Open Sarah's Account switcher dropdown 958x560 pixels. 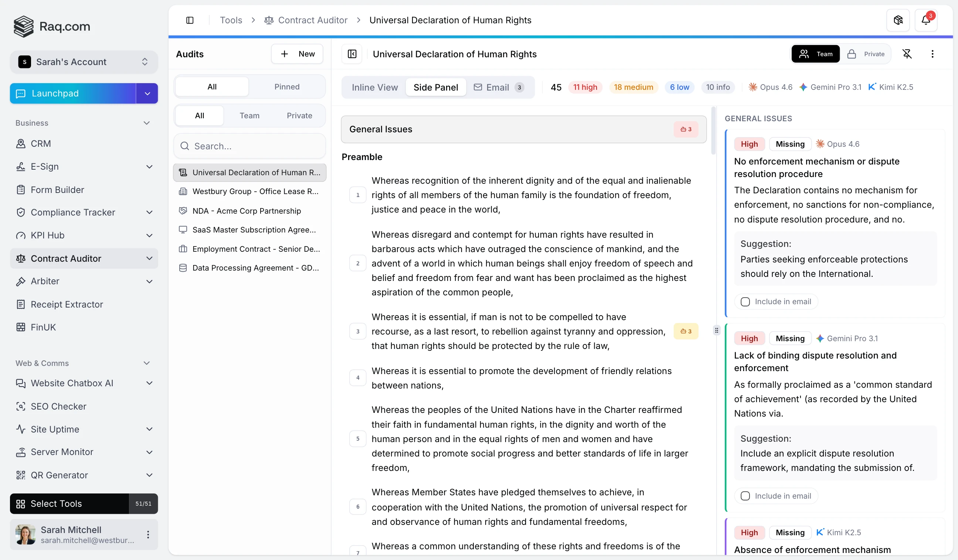click(84, 62)
